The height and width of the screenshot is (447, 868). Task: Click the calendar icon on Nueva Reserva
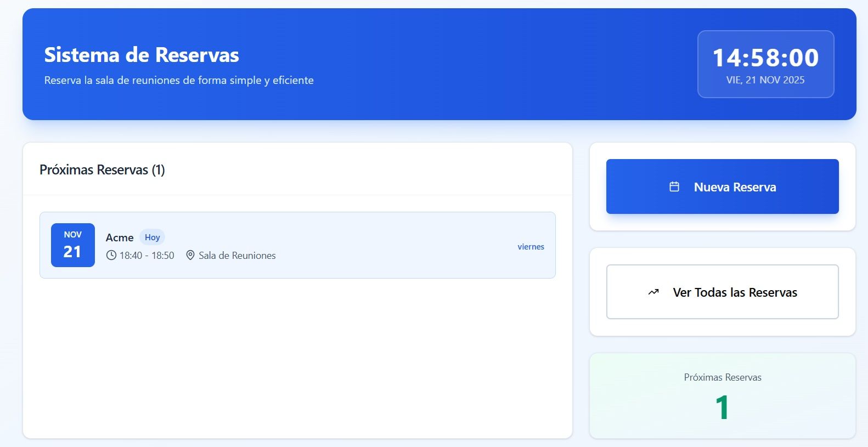pyautogui.click(x=674, y=187)
